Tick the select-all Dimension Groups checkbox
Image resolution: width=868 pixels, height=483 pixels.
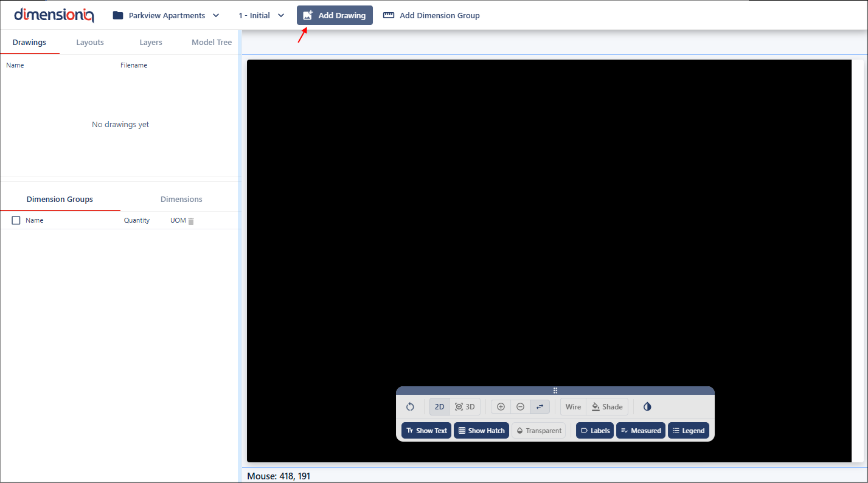coord(16,220)
